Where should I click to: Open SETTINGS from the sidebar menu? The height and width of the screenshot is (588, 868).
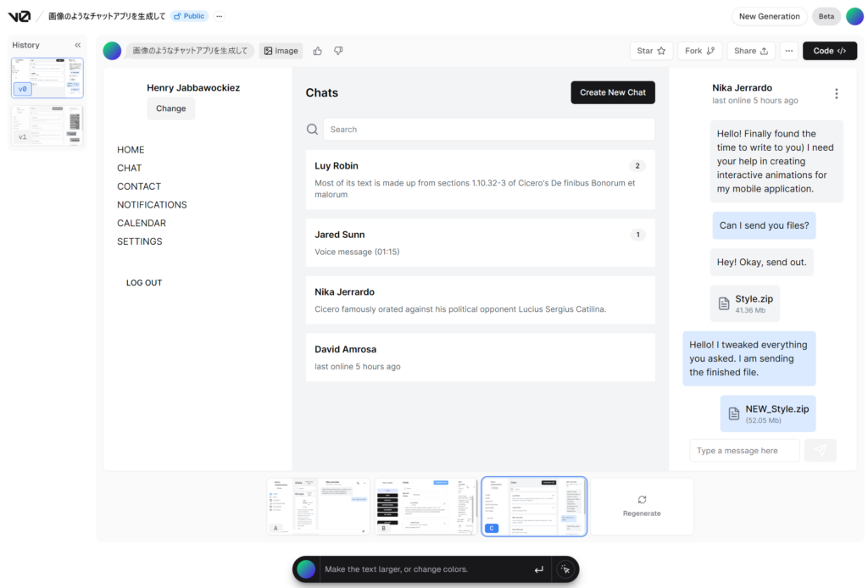(140, 241)
